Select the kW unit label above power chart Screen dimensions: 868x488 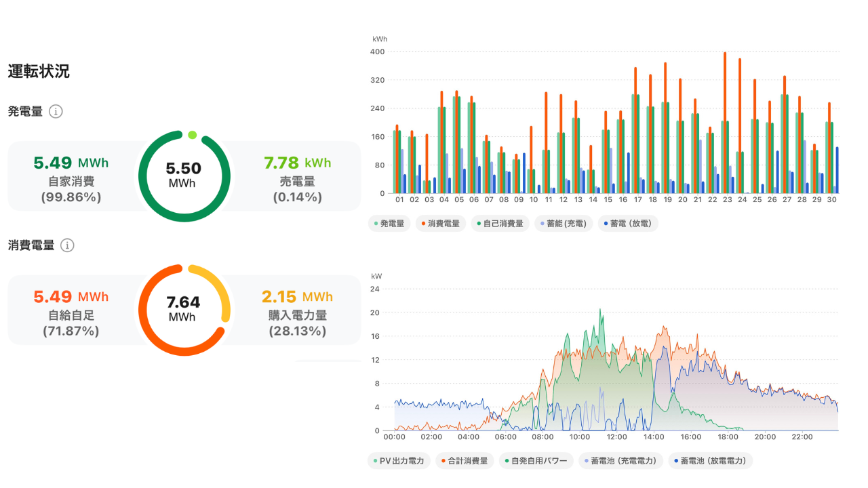pyautogui.click(x=377, y=277)
